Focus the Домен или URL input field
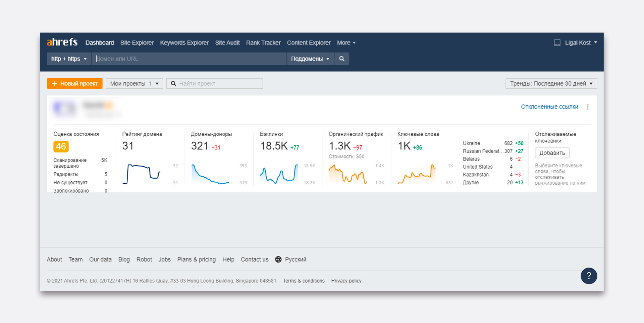The width and height of the screenshot is (644, 323). [x=190, y=59]
